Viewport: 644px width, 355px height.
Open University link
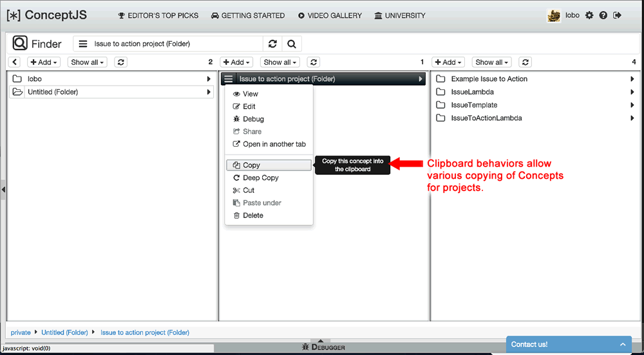(x=400, y=15)
